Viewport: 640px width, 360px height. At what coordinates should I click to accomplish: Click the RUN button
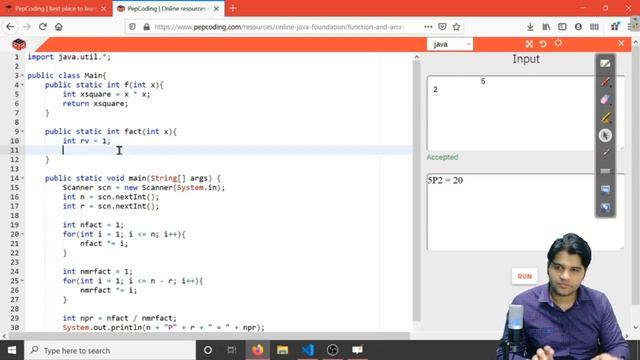(x=524, y=276)
